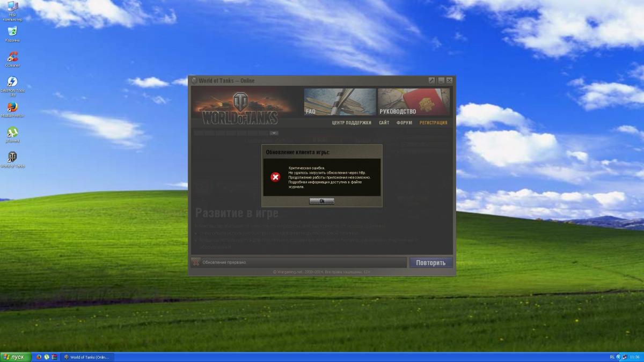Click WinRAR quick launch icon in taskbar

point(54,357)
